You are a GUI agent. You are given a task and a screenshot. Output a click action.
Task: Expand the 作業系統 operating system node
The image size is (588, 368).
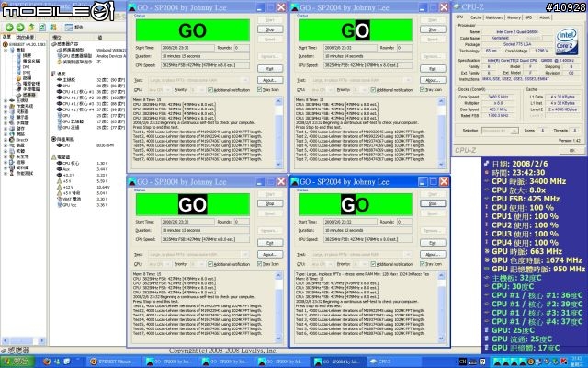pos(6,107)
